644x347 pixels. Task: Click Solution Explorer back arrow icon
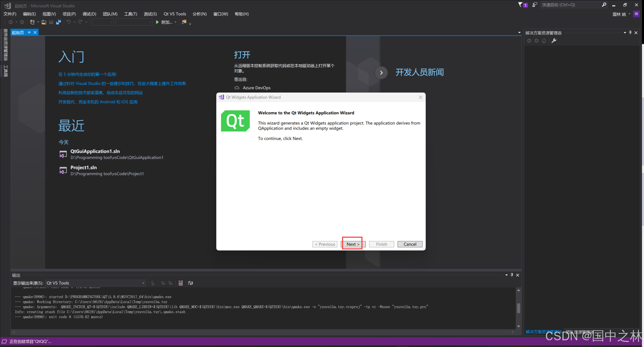(529, 41)
